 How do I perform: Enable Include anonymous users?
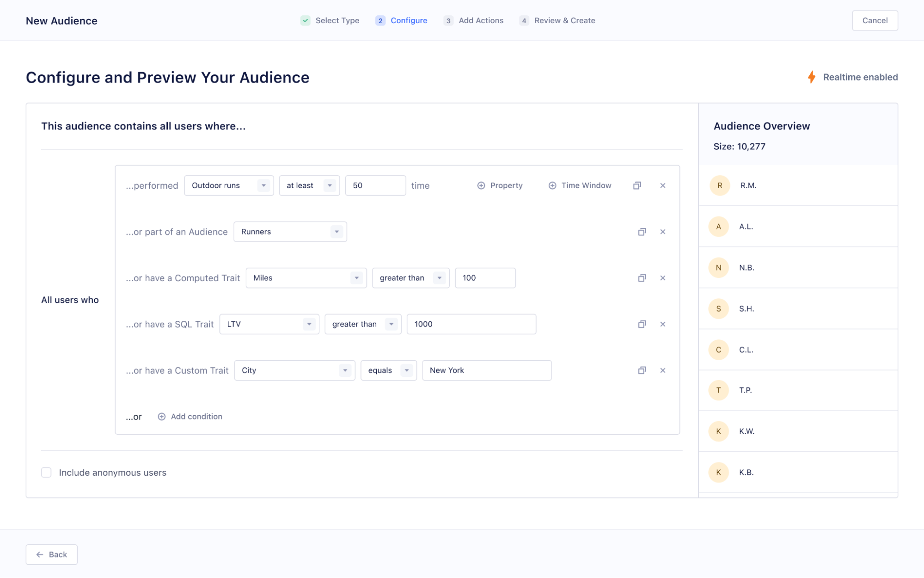point(46,472)
